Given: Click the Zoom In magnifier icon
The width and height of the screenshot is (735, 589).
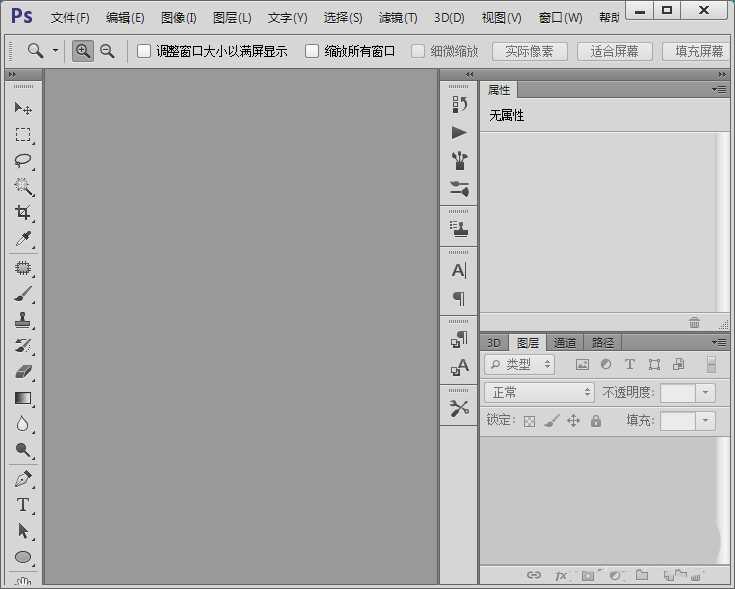Looking at the screenshot, I should 84,51.
